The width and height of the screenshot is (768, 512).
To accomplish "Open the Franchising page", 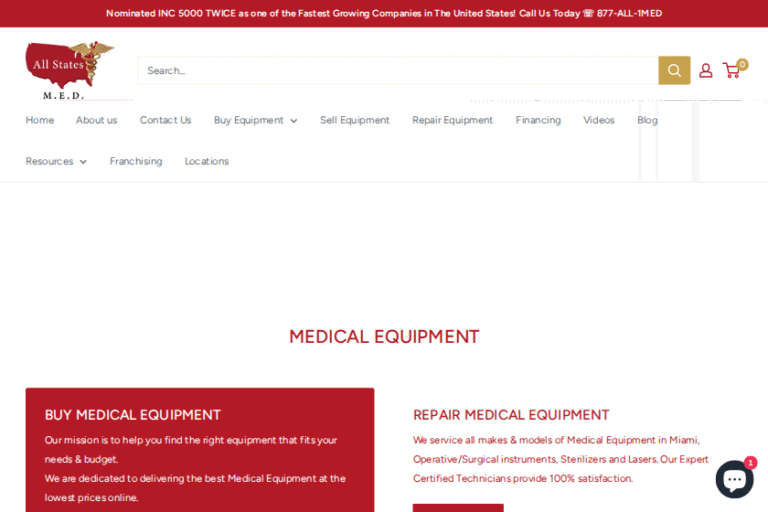I will pyautogui.click(x=136, y=161).
